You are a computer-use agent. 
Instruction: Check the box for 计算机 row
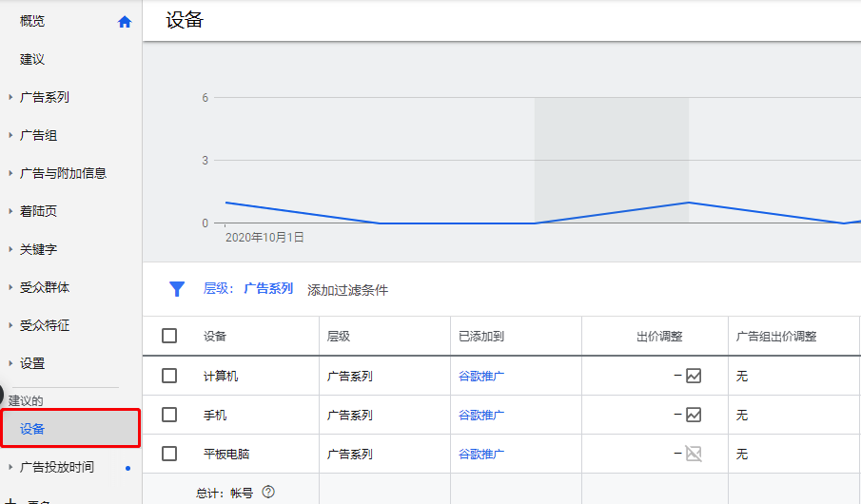pos(169,376)
